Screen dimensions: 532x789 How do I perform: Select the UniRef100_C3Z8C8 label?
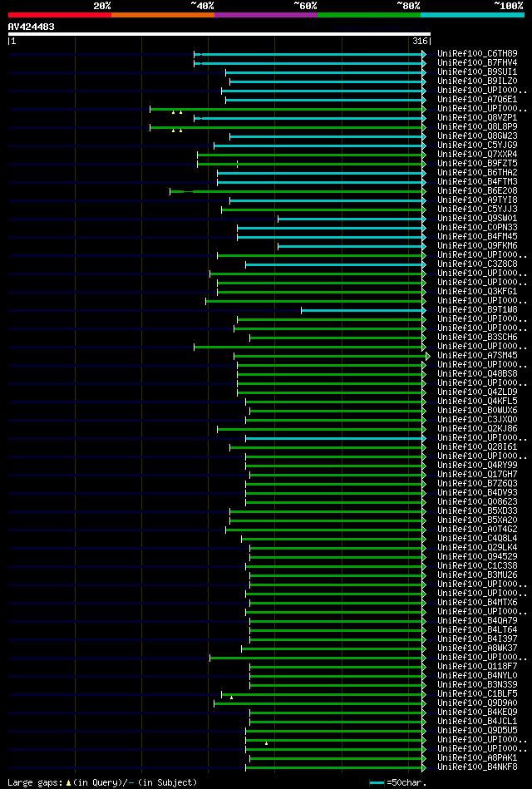[x=477, y=264]
